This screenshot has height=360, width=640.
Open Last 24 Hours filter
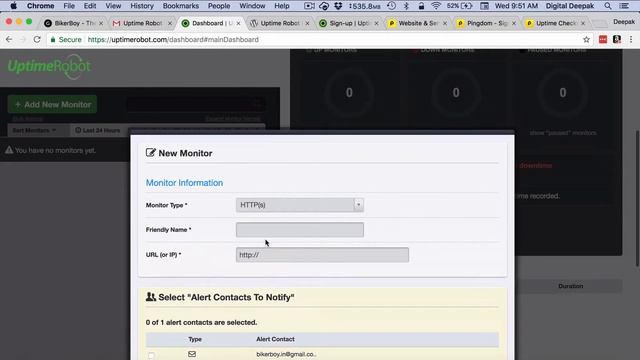tap(98, 130)
